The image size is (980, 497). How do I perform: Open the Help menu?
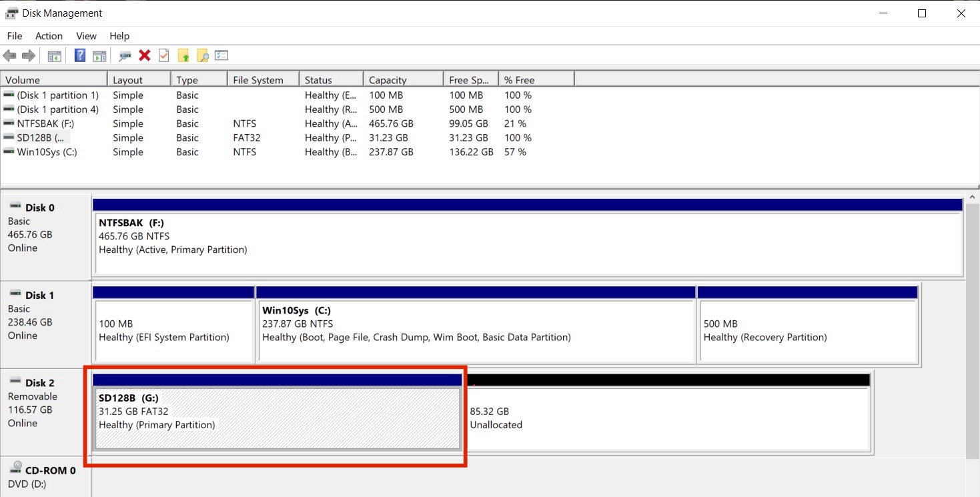119,36
